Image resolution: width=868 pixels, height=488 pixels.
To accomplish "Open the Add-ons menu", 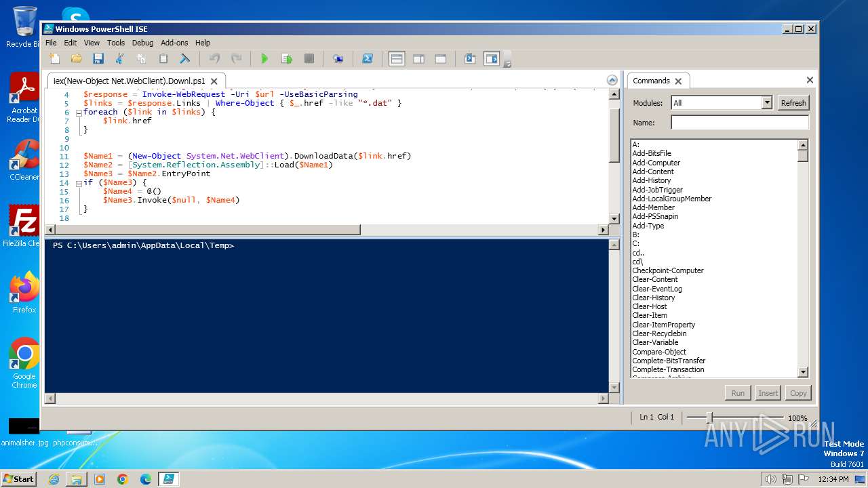I will [x=174, y=43].
